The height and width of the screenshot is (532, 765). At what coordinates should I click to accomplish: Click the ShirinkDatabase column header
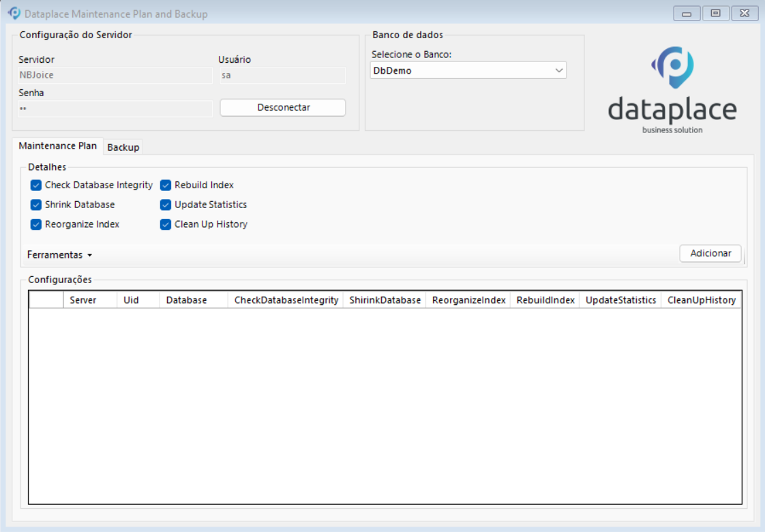point(385,299)
